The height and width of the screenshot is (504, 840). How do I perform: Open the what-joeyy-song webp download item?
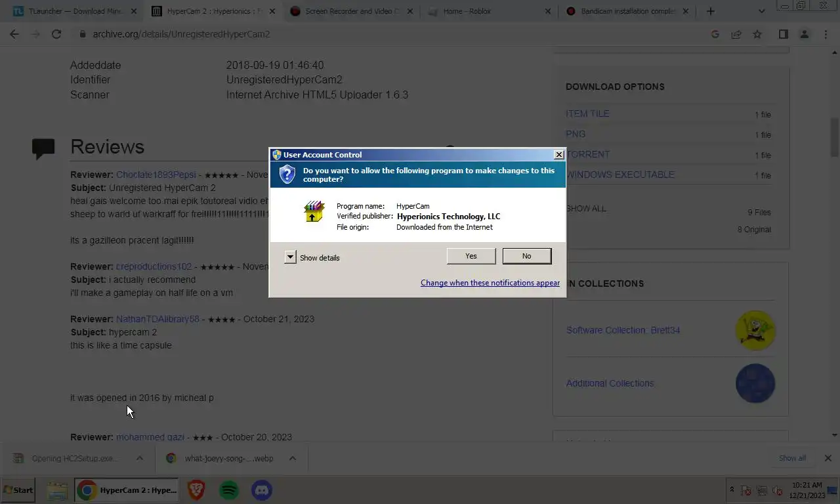tap(221, 458)
